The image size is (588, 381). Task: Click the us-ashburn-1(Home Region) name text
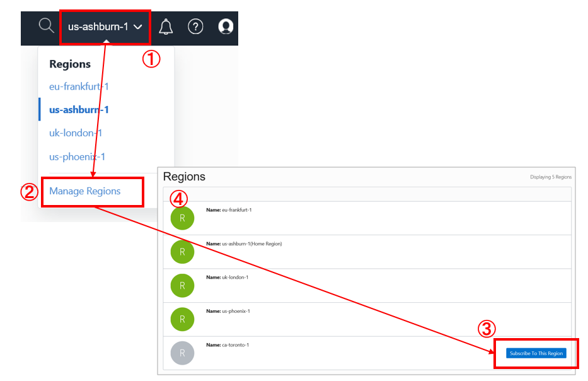pos(244,243)
